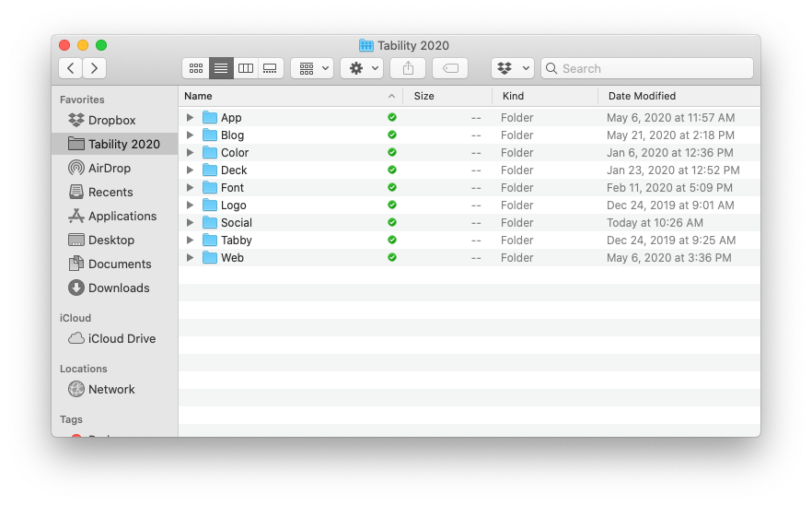Open the group-by items dropdown
The width and height of the screenshot is (812, 505).
click(312, 68)
